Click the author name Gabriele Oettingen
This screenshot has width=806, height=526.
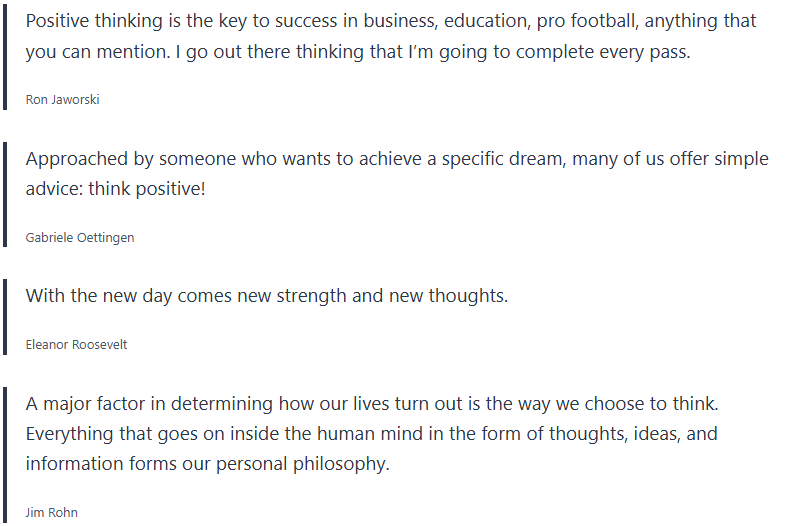(x=79, y=237)
